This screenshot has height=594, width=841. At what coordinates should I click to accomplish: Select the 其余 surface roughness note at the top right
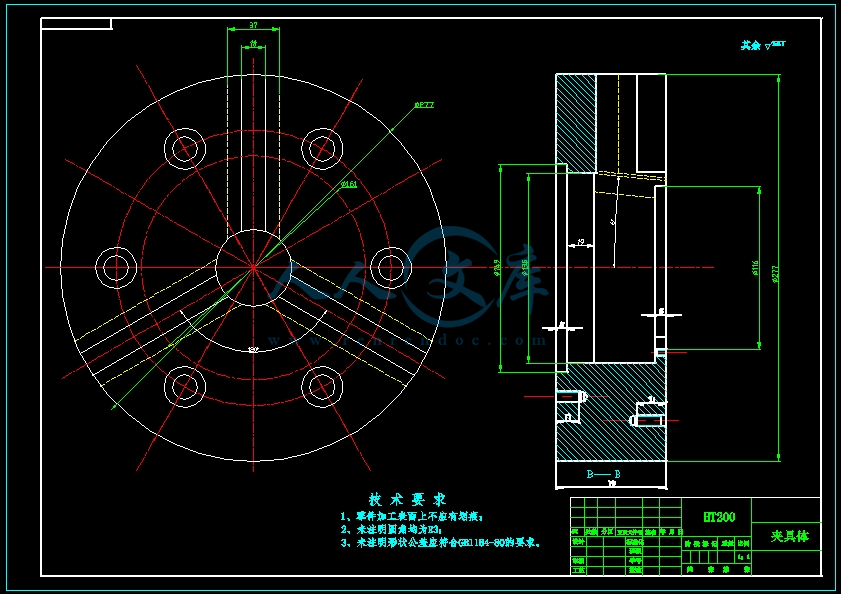(763, 46)
